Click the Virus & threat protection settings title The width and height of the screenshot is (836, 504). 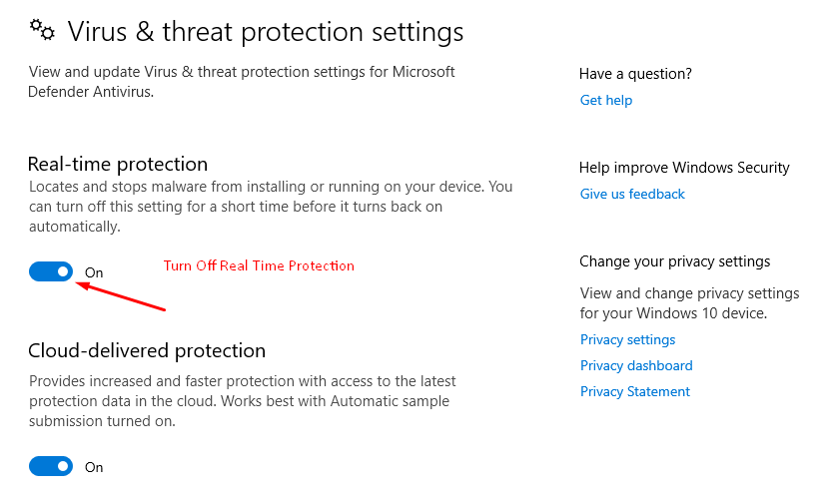(266, 32)
